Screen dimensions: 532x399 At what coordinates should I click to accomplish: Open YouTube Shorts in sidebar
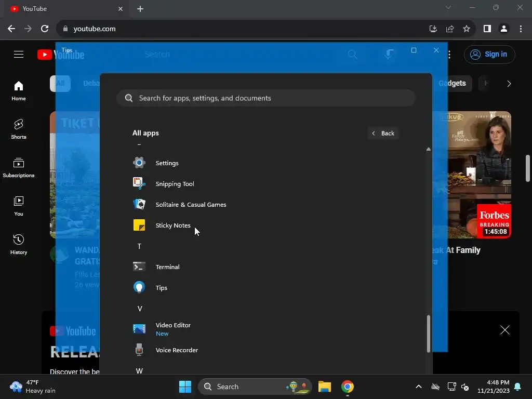19,129
